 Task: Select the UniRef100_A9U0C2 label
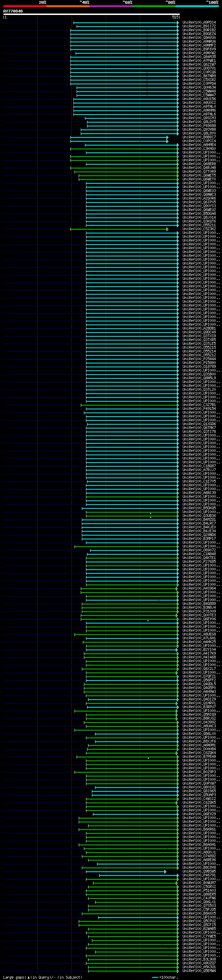point(199,103)
